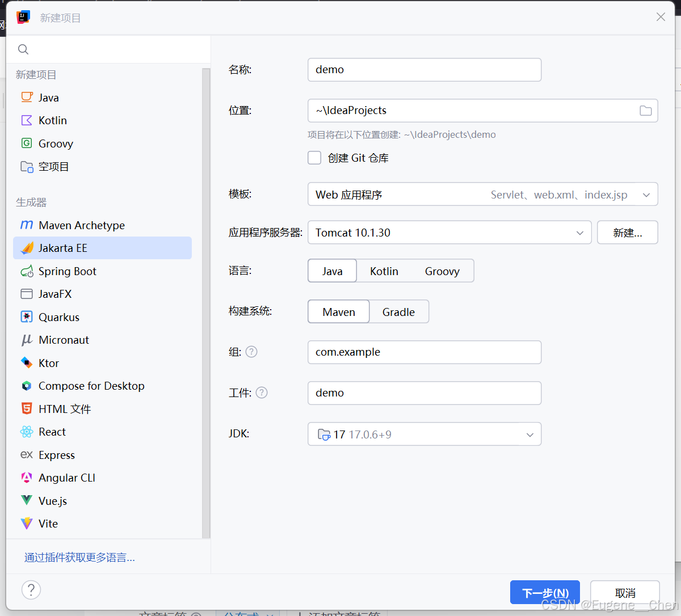
Task: Show help tooltip for 工件 field
Action: point(262,393)
